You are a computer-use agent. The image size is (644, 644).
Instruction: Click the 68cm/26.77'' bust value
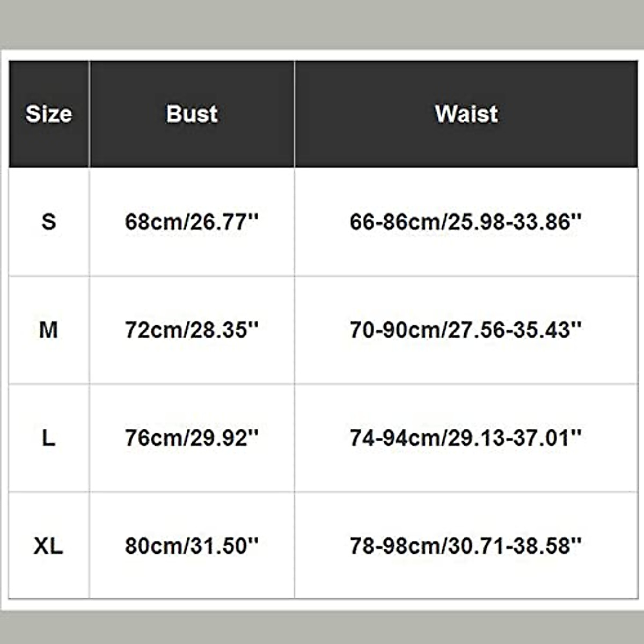tap(192, 222)
